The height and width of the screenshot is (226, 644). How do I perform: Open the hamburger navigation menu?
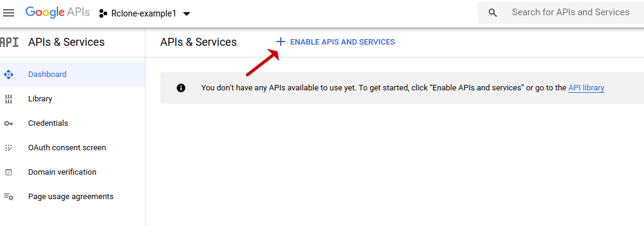tap(9, 13)
